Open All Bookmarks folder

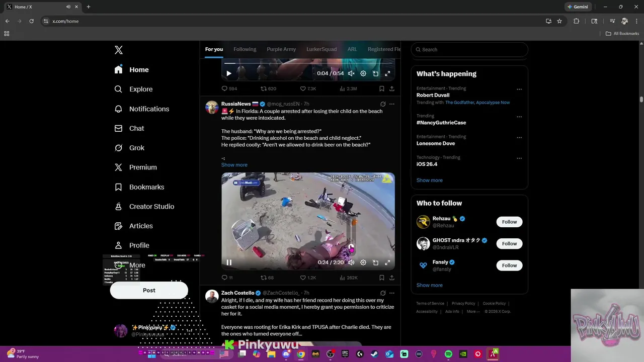(x=622, y=34)
